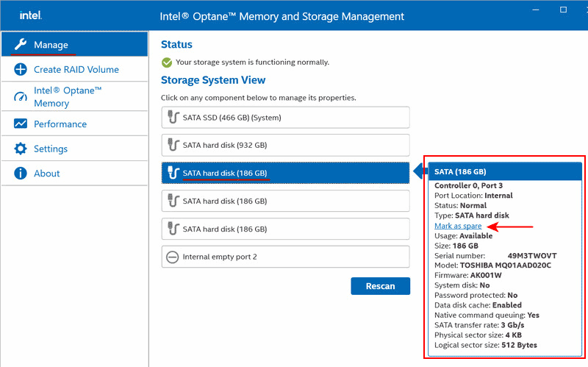Click the wrench icon beside Manage
The width and height of the screenshot is (588, 367).
click(20, 45)
